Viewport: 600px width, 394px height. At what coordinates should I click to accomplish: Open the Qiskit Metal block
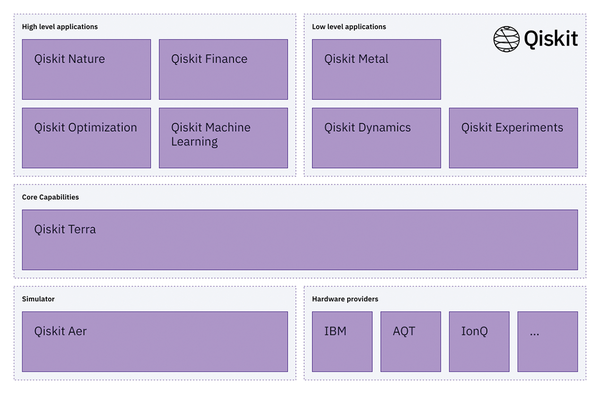pyautogui.click(x=377, y=69)
